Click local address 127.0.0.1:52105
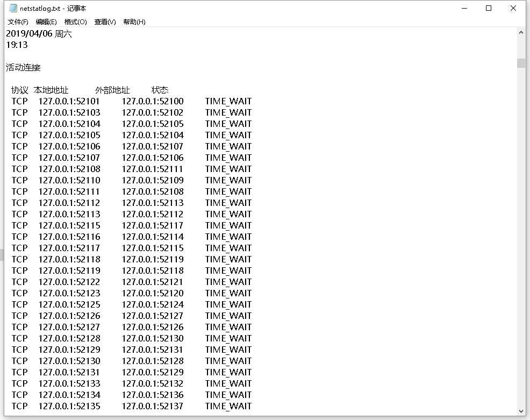The image size is (530, 420). click(x=69, y=136)
